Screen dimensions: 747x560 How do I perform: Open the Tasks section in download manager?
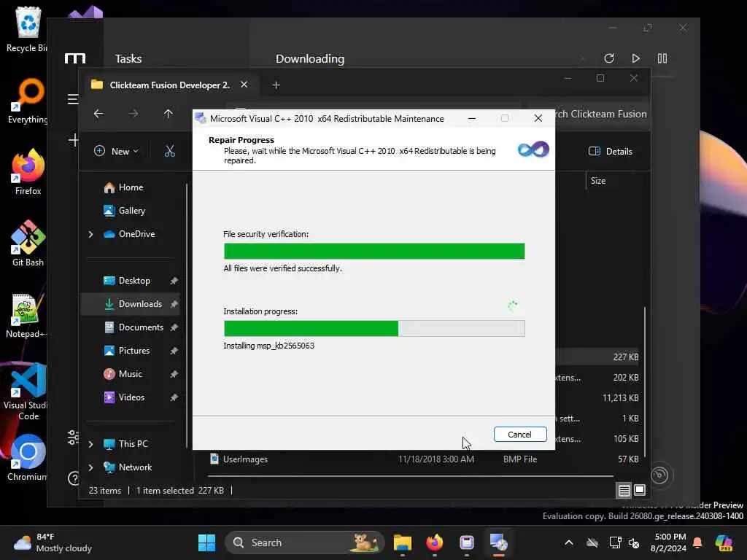point(128,58)
